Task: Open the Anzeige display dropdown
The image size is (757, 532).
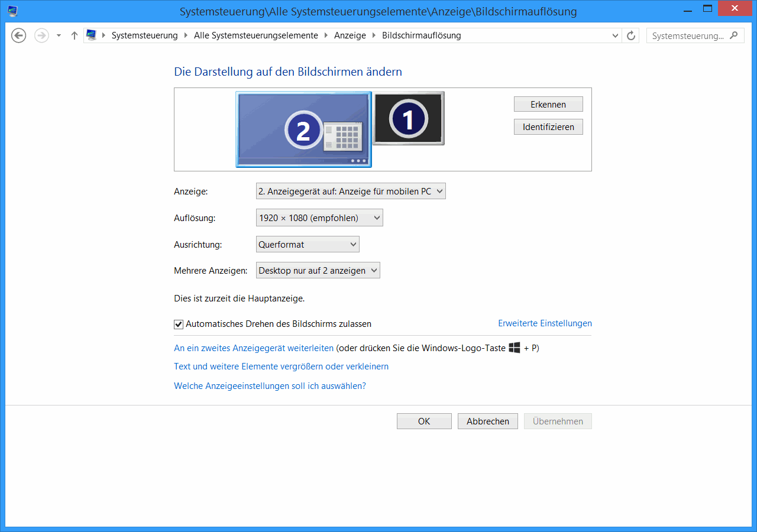Action: [x=350, y=192]
